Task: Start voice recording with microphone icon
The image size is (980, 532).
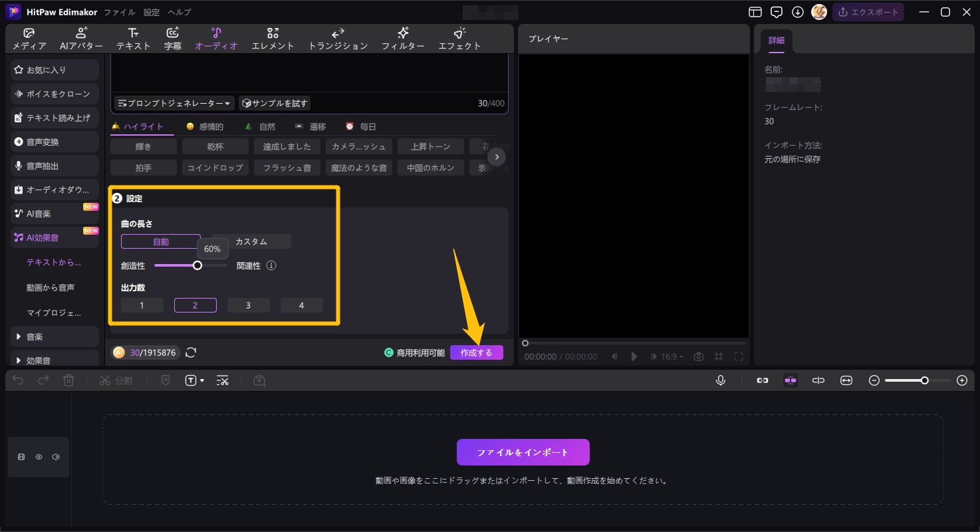Action: pyautogui.click(x=720, y=380)
